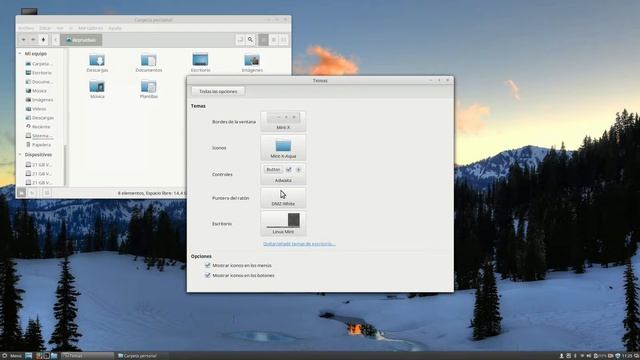
Task: Click the show desktop icon on panel
Action: [29, 356]
